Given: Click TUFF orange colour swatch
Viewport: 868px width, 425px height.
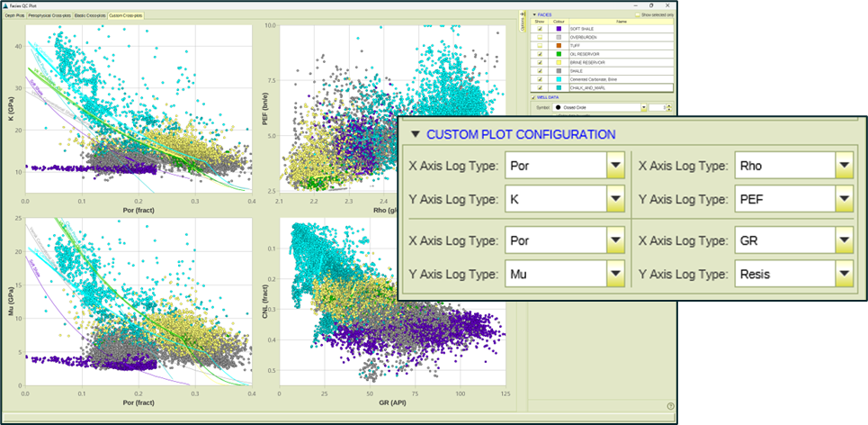Looking at the screenshot, I should click(x=559, y=45).
